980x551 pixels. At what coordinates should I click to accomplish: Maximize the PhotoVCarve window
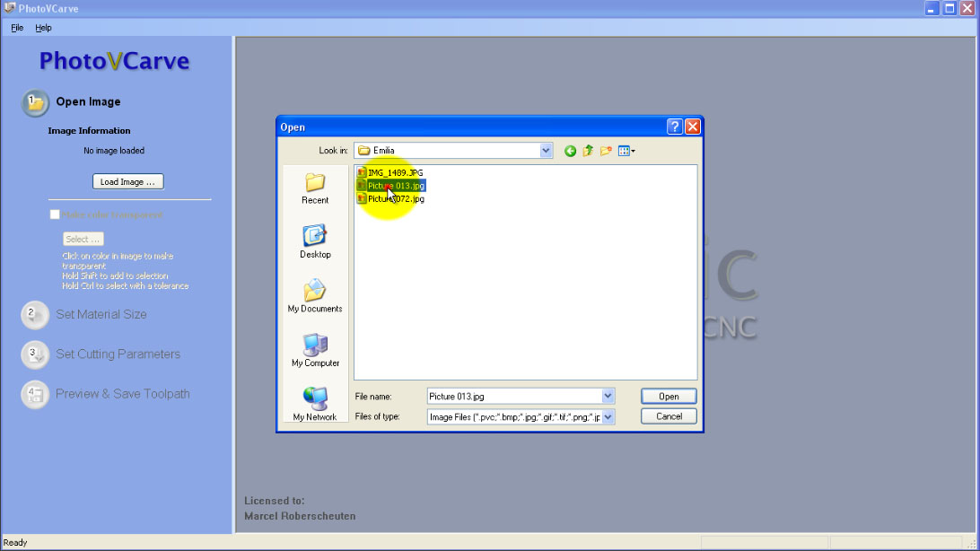point(949,8)
